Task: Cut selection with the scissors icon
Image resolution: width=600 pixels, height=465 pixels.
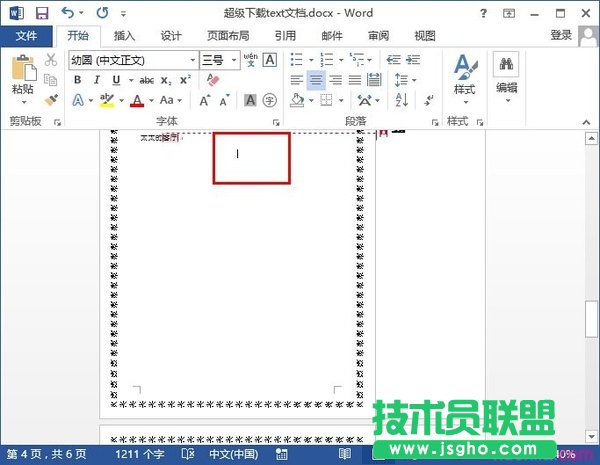Action: coord(51,60)
